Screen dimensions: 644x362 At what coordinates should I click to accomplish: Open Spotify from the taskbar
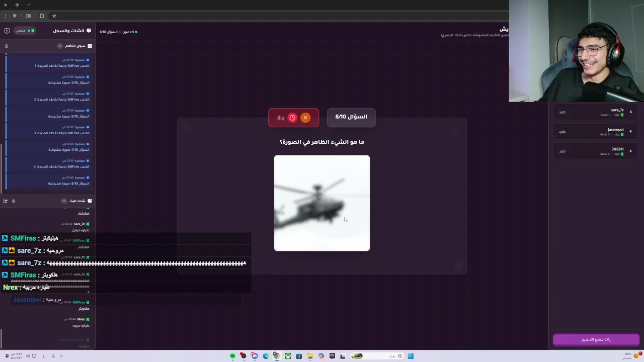click(232, 356)
